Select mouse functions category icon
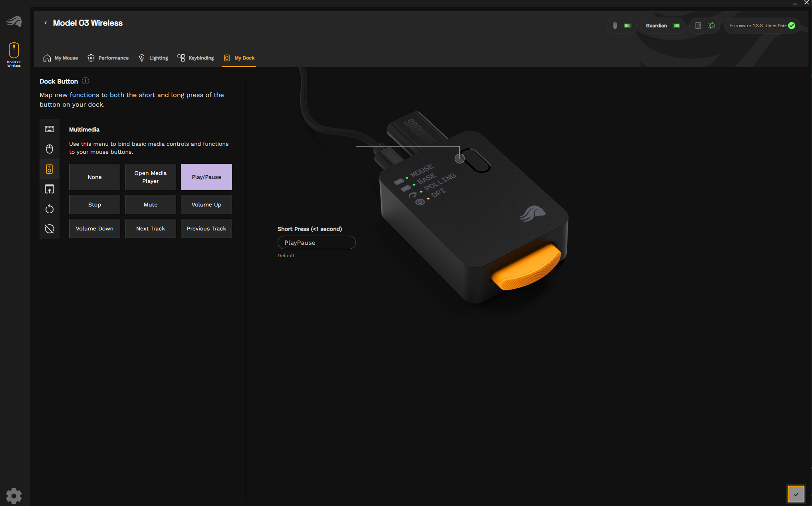 click(50, 149)
